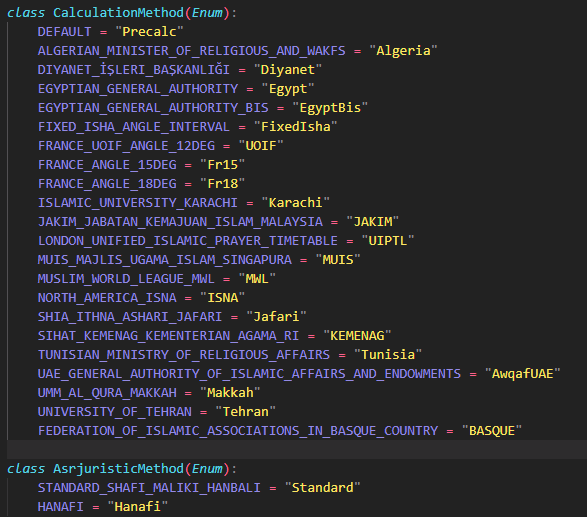Click the "Makkah" string value
Screen dimensions: 587x517
[230, 393]
